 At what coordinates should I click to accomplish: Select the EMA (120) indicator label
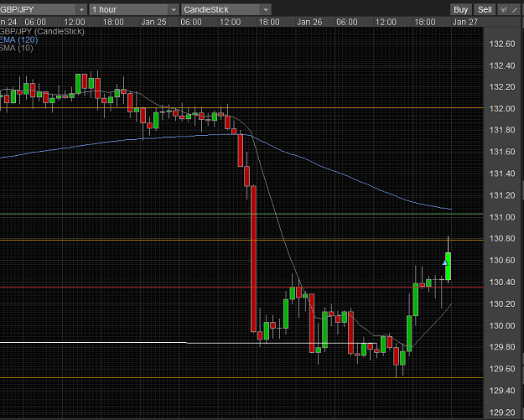pos(18,40)
